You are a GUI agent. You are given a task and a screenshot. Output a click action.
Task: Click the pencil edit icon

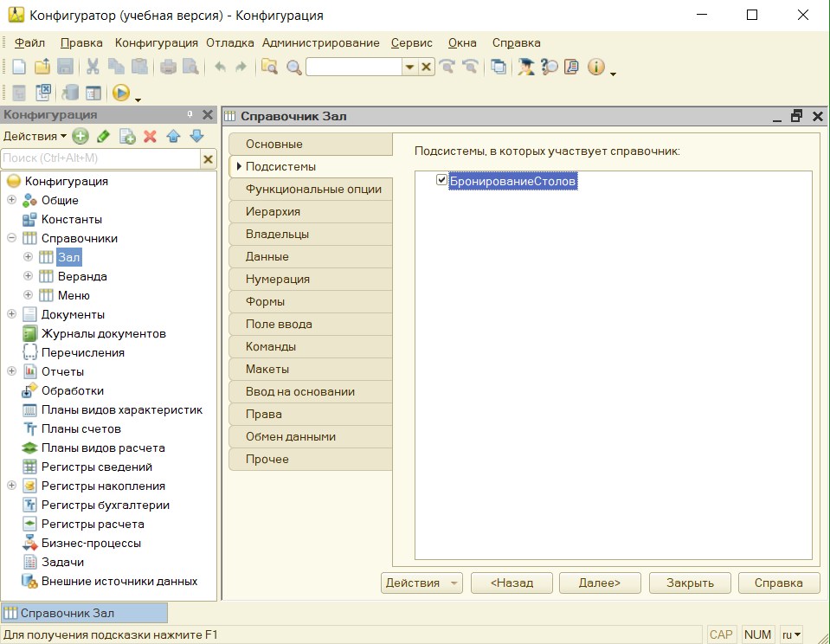click(103, 136)
